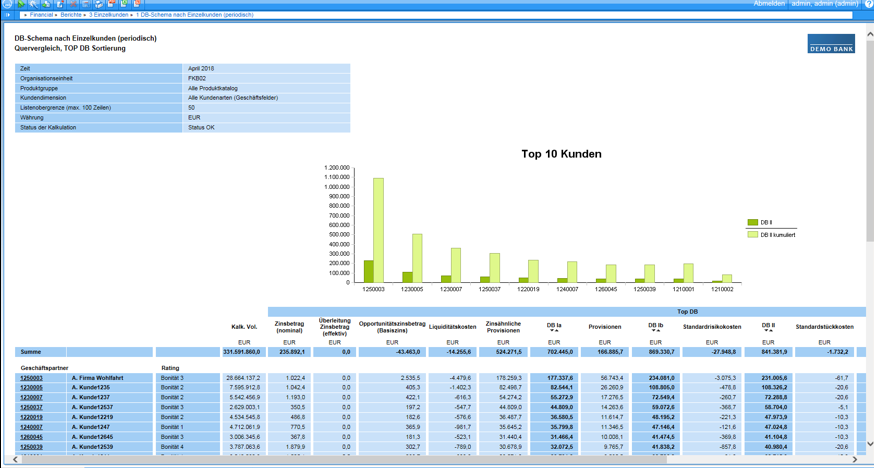The height and width of the screenshot is (468, 874).
Task: Sort by the DB II column arrows
Action: 768,331
